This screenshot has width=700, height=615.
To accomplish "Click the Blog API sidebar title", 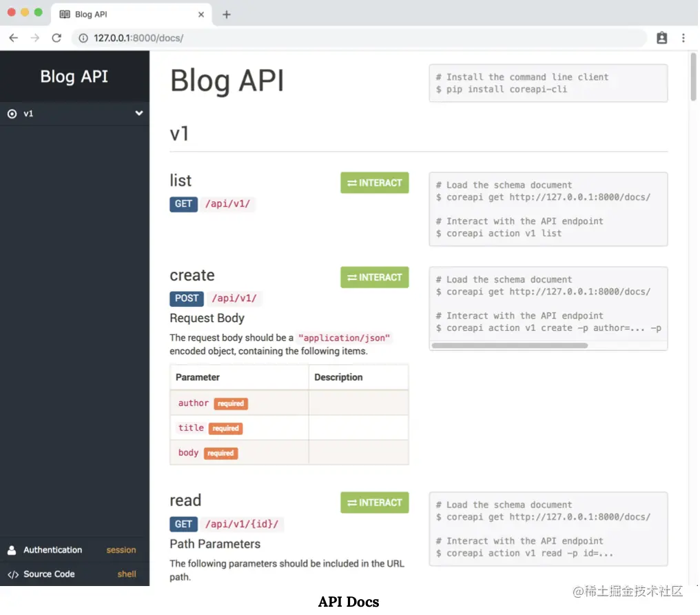I will click(74, 77).
